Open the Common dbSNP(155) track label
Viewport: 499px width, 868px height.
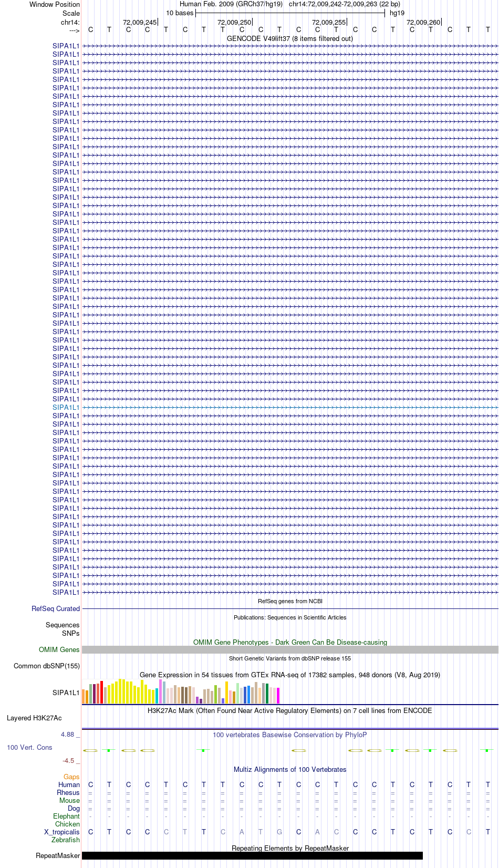tap(47, 666)
